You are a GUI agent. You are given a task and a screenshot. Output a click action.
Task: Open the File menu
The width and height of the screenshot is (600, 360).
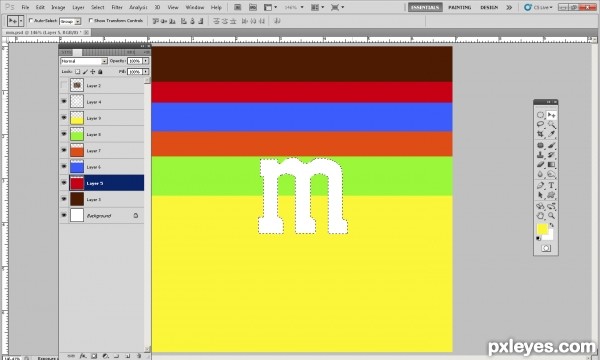pyautogui.click(x=25, y=7)
